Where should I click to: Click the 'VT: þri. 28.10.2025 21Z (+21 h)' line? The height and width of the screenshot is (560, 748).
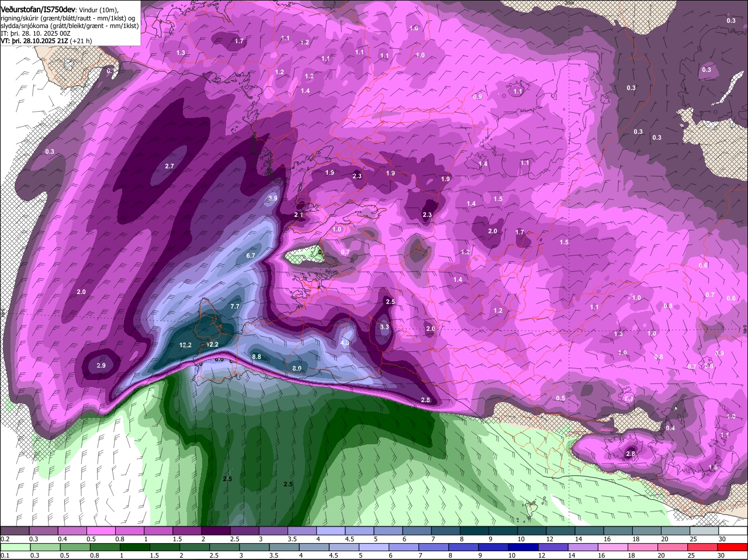46,40
